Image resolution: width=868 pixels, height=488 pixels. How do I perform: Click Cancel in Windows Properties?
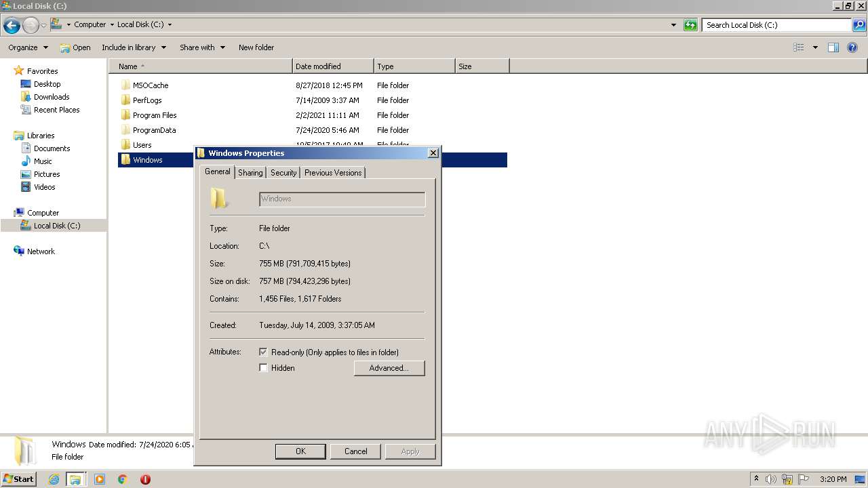click(356, 451)
